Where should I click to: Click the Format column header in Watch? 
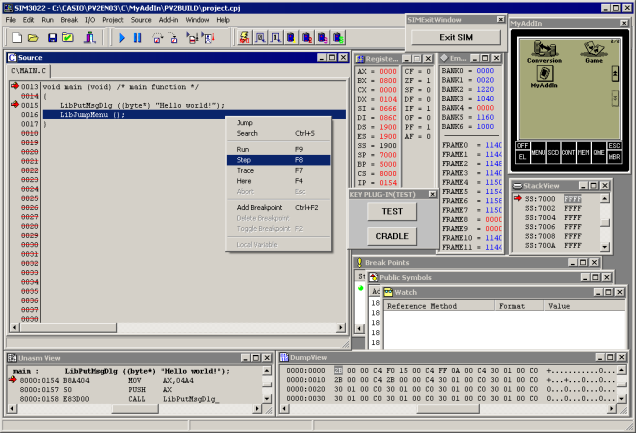pyautogui.click(x=519, y=306)
